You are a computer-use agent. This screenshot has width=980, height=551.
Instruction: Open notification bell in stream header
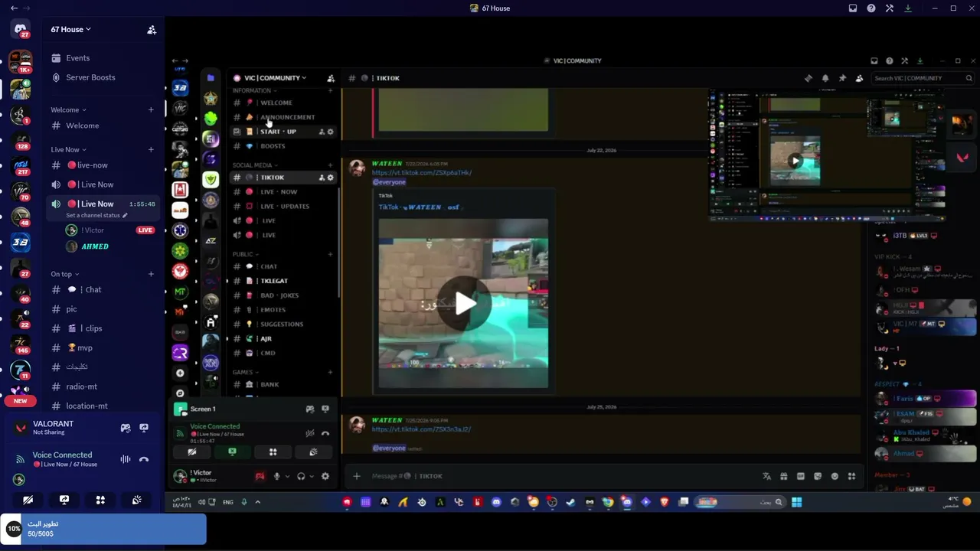pyautogui.click(x=825, y=78)
